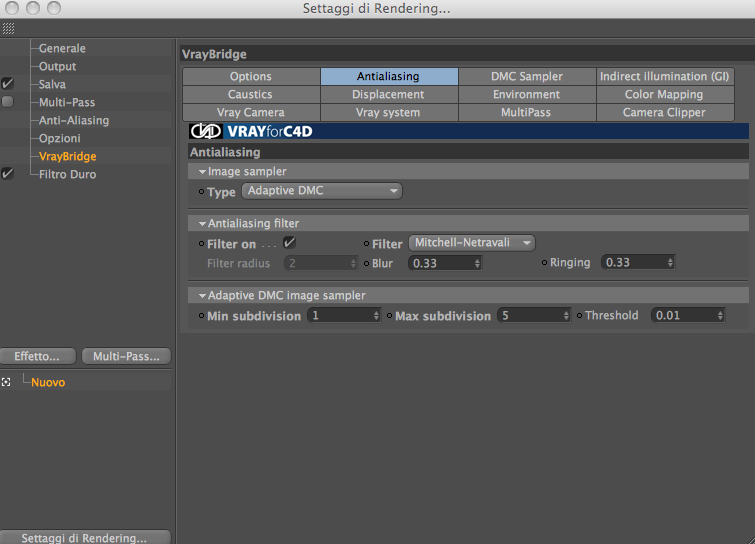Select Anti-Aliasing in the settings list
755x544 pixels.
(x=74, y=120)
